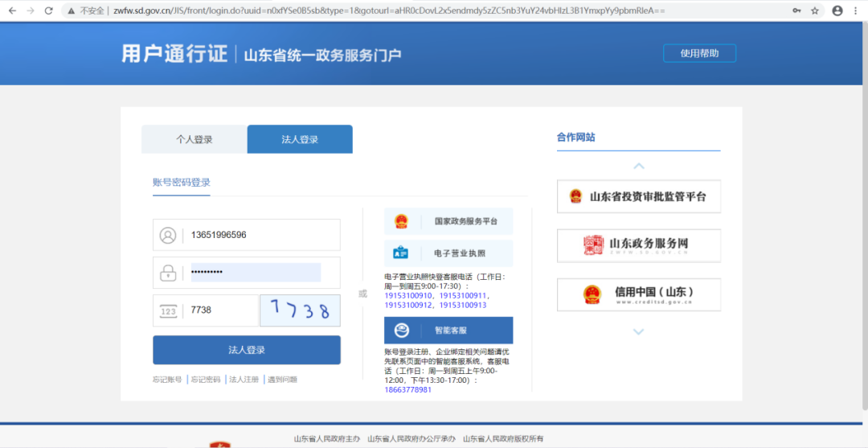Viewport: 868px width, 448px height.
Task: Bookmark page using star icon
Action: coord(815,10)
